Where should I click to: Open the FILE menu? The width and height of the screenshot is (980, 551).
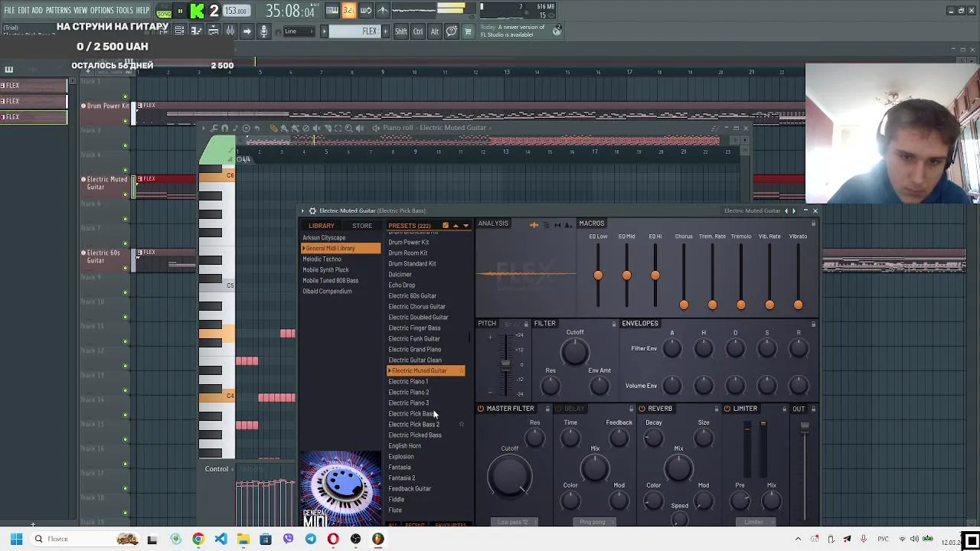point(9,11)
